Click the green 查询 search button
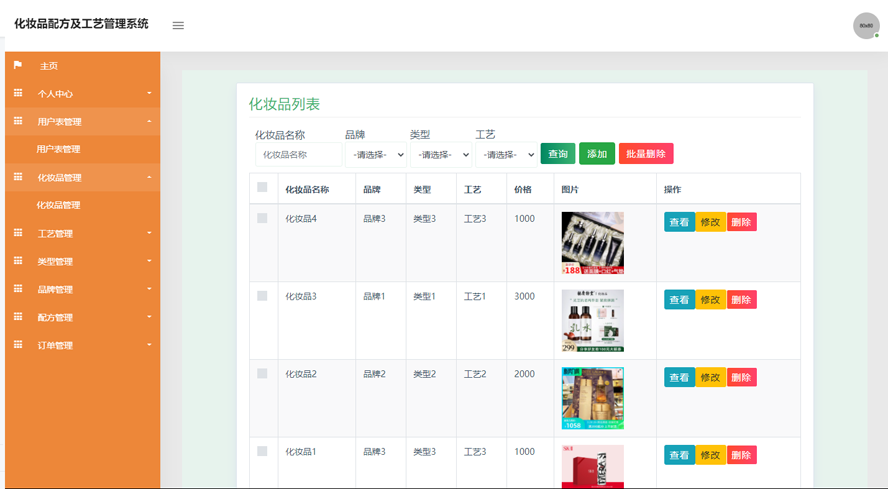 pyautogui.click(x=558, y=154)
